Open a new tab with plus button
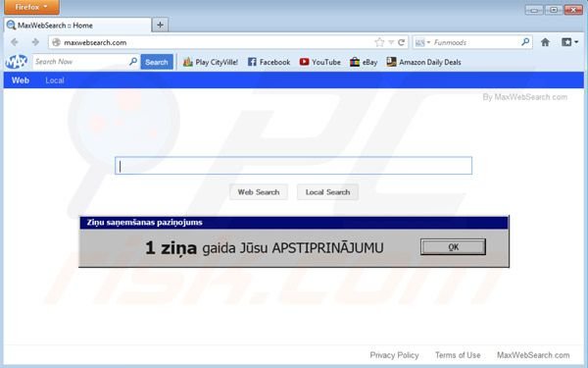588x368 pixels. (x=160, y=26)
